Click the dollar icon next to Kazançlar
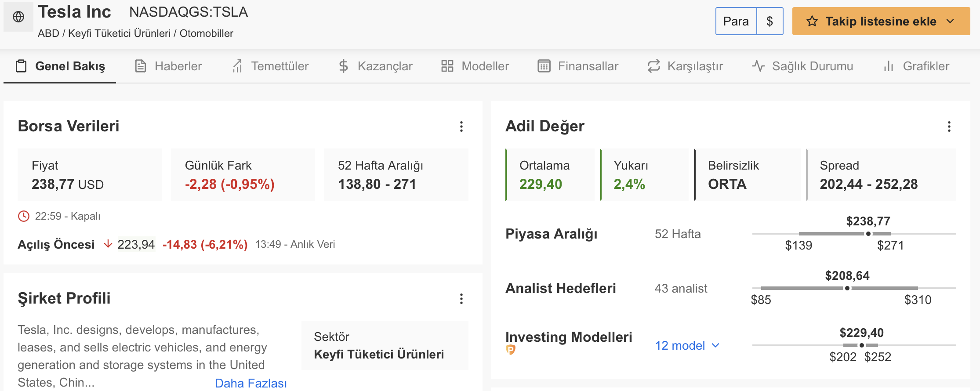The height and width of the screenshot is (391, 980). click(344, 66)
